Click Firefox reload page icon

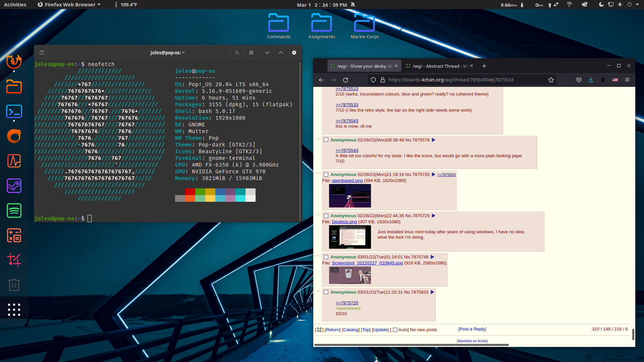pyautogui.click(x=345, y=80)
